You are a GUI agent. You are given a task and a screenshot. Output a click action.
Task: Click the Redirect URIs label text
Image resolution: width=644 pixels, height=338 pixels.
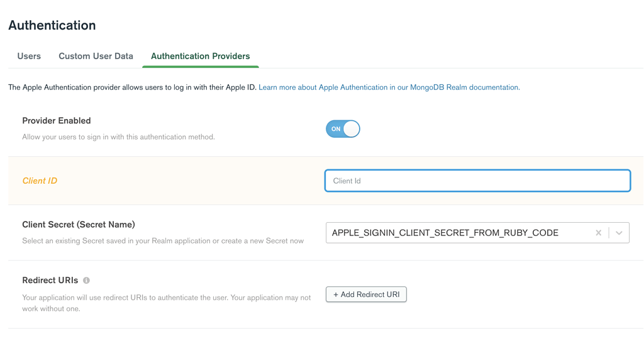(50, 280)
